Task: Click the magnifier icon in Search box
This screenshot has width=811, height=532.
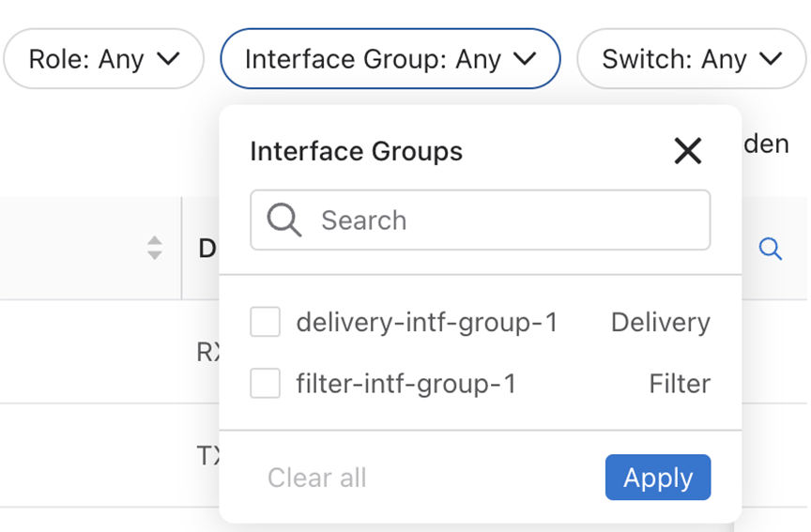Action: coord(283,220)
